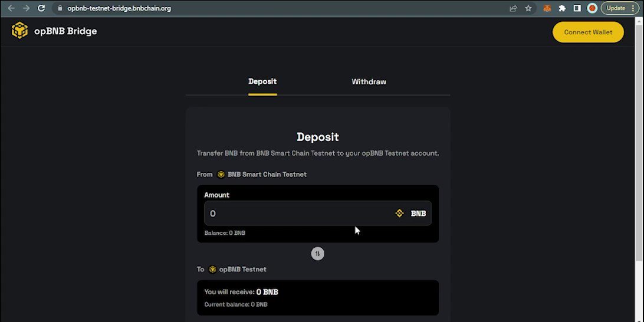Click the browser forward arrow

(26, 8)
